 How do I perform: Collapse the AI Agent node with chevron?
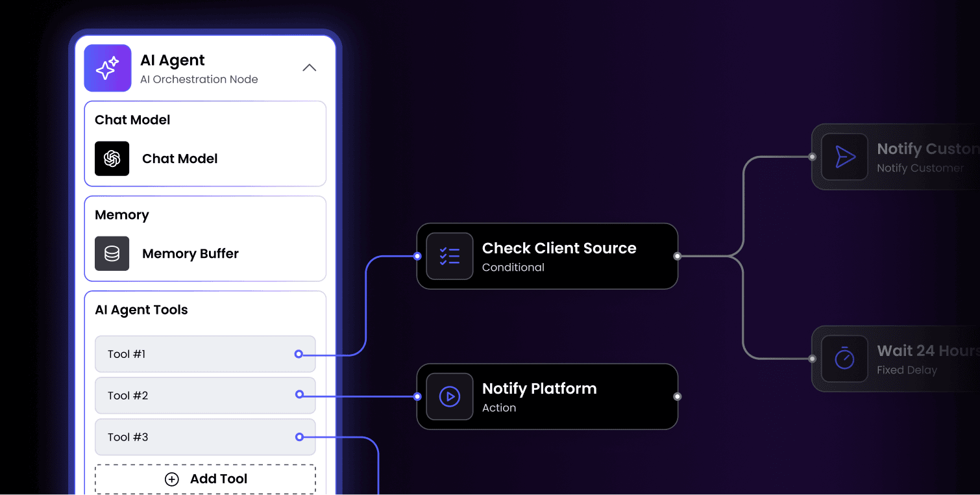pos(310,68)
